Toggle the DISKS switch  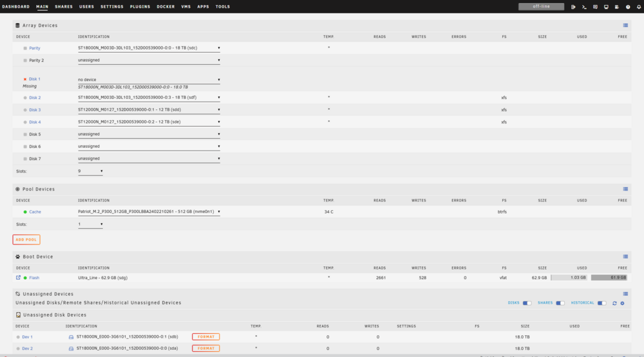[527, 303]
